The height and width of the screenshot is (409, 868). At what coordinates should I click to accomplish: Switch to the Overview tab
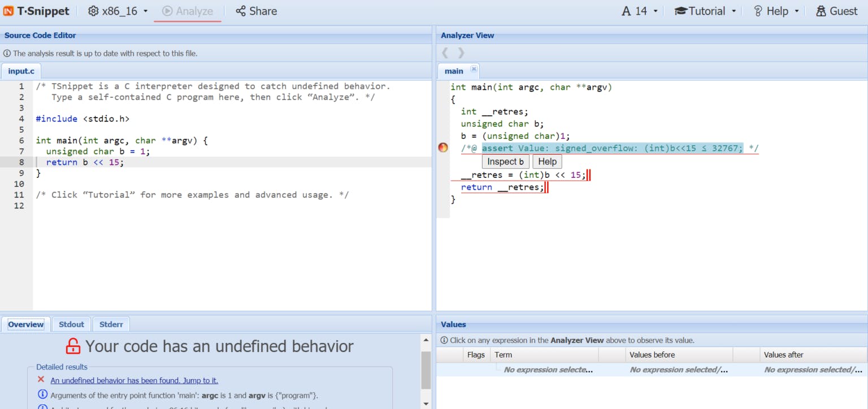(26, 324)
